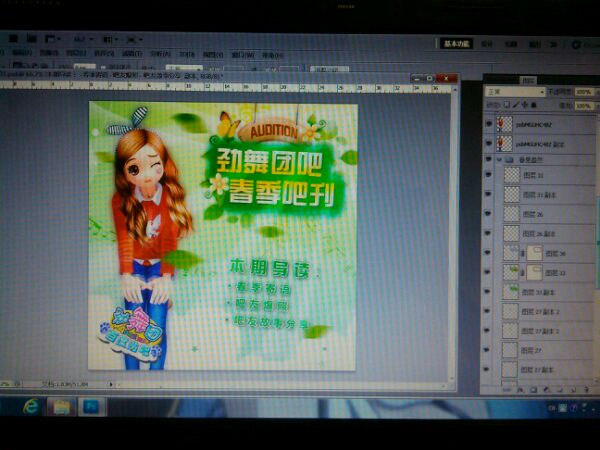
Task: Lock all layer attributes padlock icon
Action: click(534, 104)
